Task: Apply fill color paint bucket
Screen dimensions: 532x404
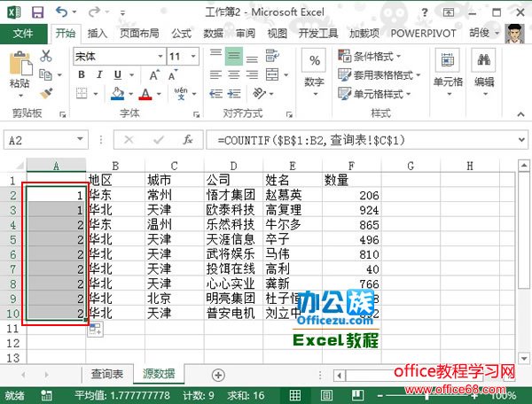Action: point(118,94)
